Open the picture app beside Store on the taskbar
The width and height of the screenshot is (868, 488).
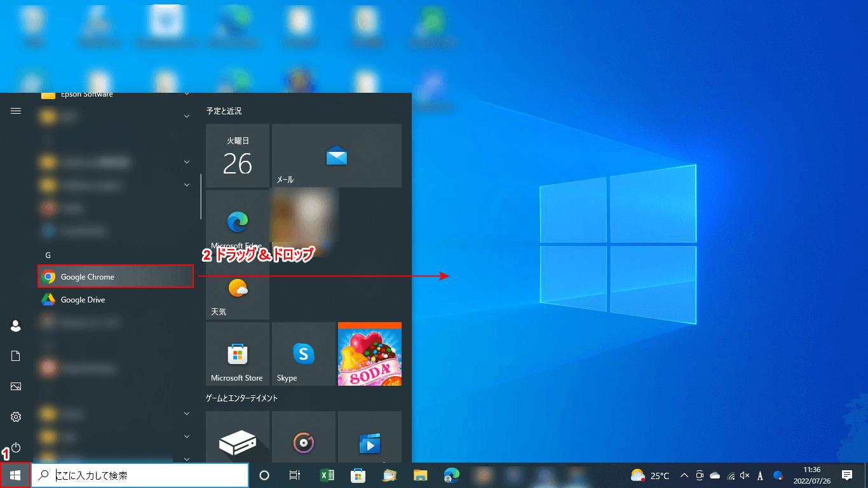tap(389, 475)
